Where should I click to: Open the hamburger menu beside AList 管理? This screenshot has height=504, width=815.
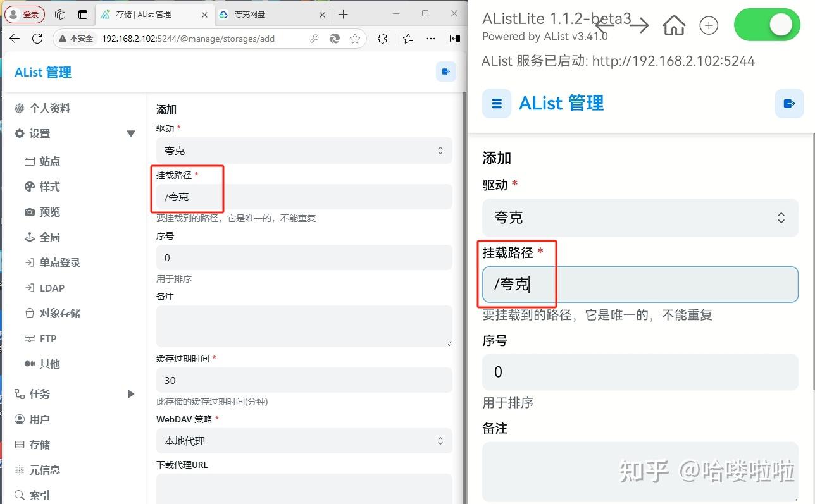tap(496, 103)
